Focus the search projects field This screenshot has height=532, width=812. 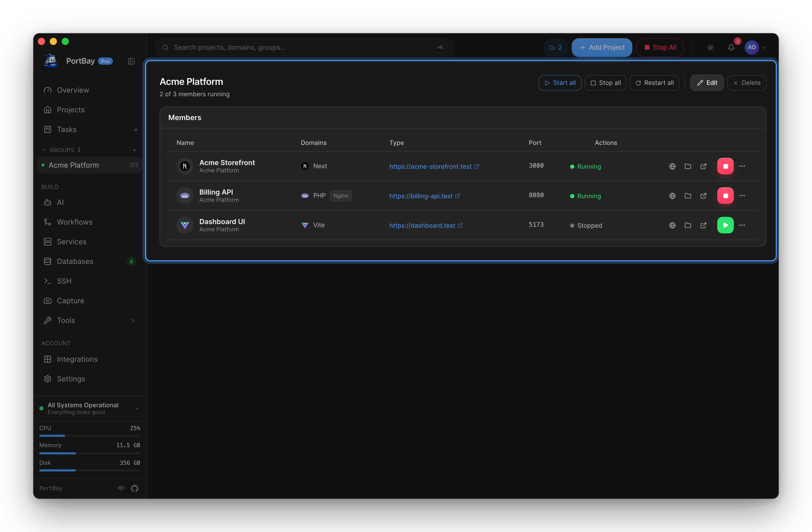coord(304,47)
